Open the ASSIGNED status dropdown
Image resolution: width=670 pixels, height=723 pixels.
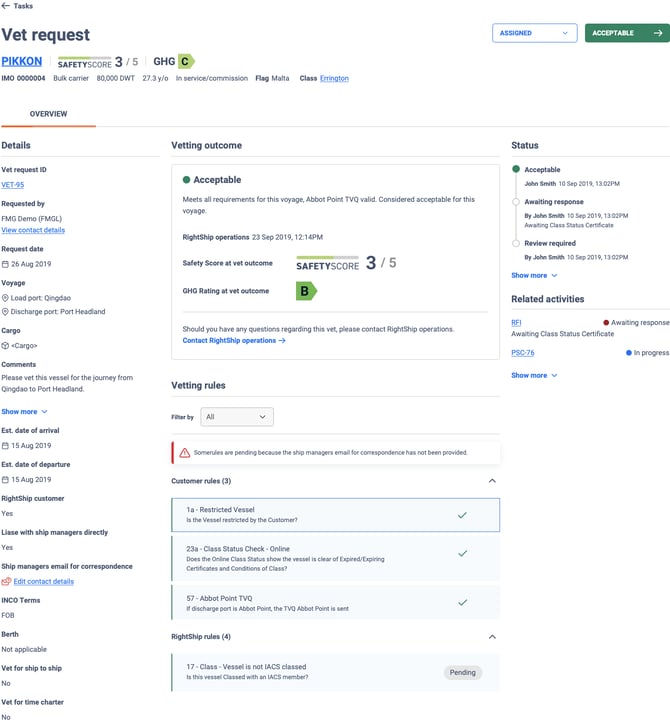[534, 33]
